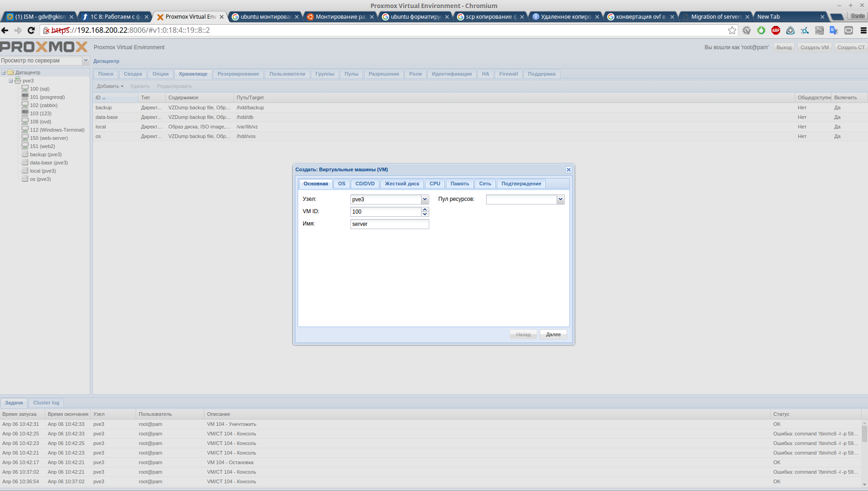Click VM 150 (web-server) icon
This screenshot has height=491, width=868.
(25, 138)
